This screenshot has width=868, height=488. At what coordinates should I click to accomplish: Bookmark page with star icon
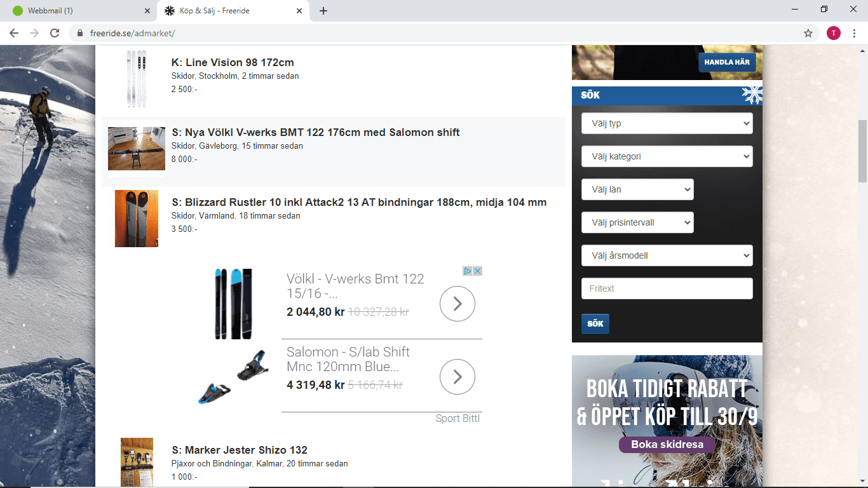[x=808, y=33]
